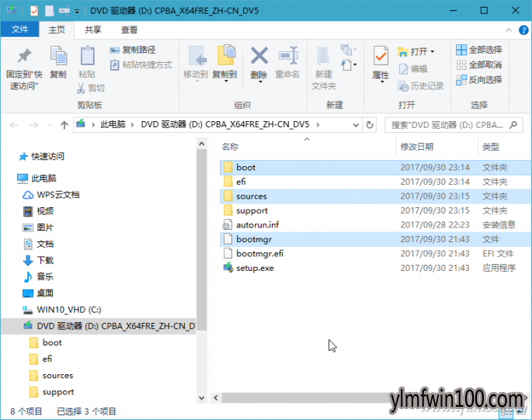Pin to Quick access (固定到快速访问)
Image resolution: width=532 pixels, height=420 pixels.
(24, 69)
